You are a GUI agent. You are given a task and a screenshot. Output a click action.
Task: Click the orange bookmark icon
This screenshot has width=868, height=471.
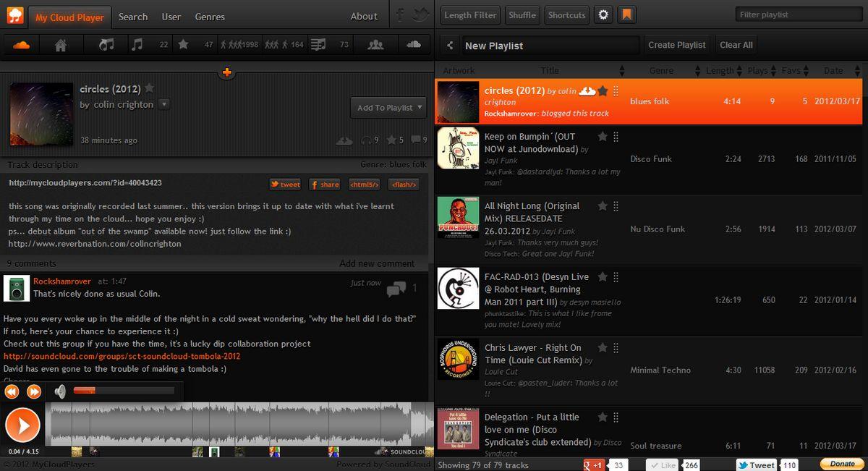tap(626, 14)
